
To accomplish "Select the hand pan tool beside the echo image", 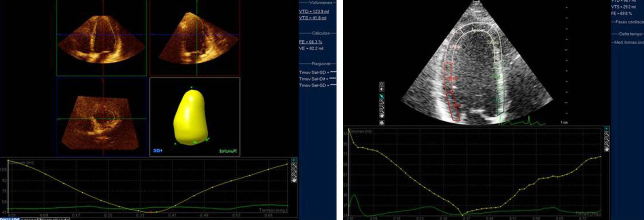I will (382, 115).
